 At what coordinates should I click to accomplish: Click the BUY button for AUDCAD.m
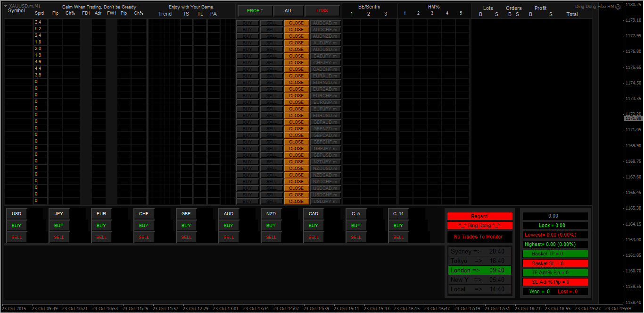(248, 23)
